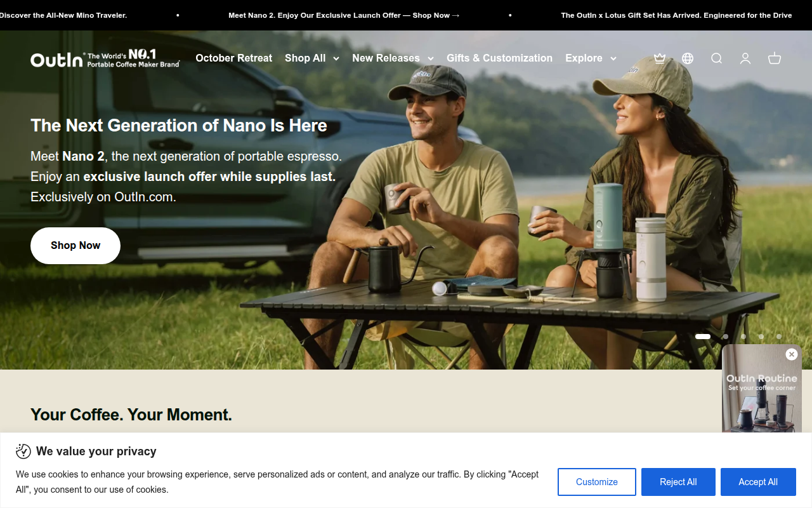812x508 pixels.
Task: Click the "The Next Generation of Nano Is Here" heading
Action: 179,126
